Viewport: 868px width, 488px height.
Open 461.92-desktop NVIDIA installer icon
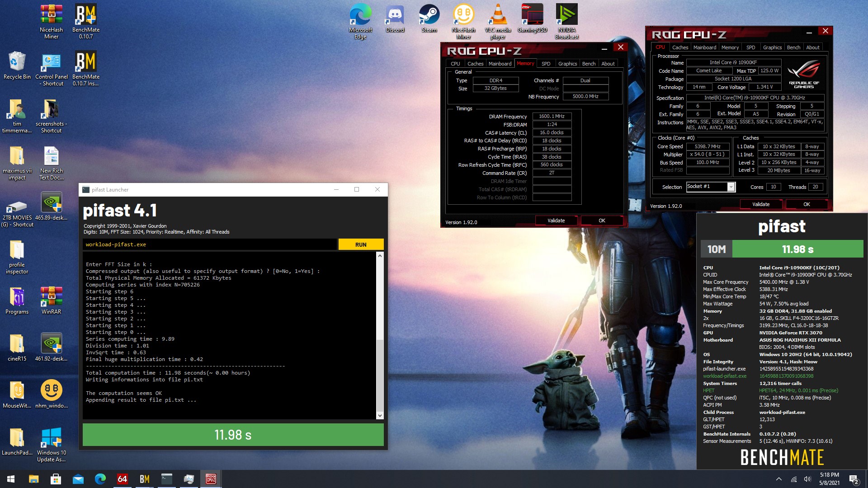[x=51, y=347]
